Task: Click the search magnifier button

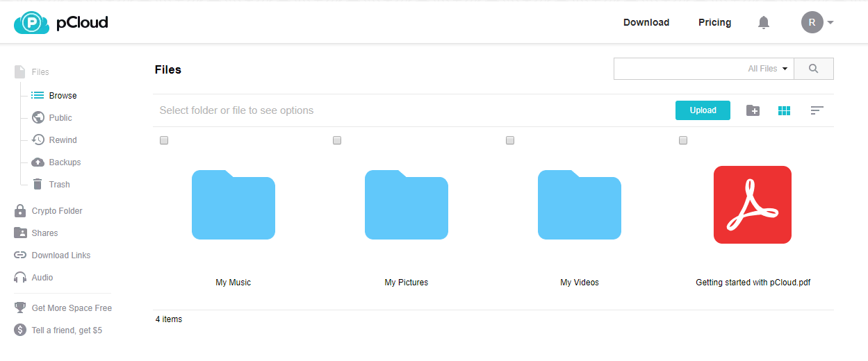Action: (x=813, y=69)
